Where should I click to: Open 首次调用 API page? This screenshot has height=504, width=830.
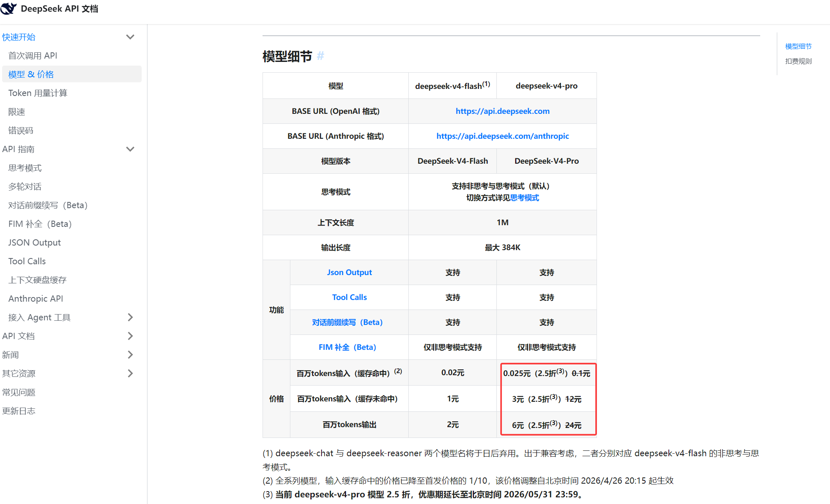33,56
